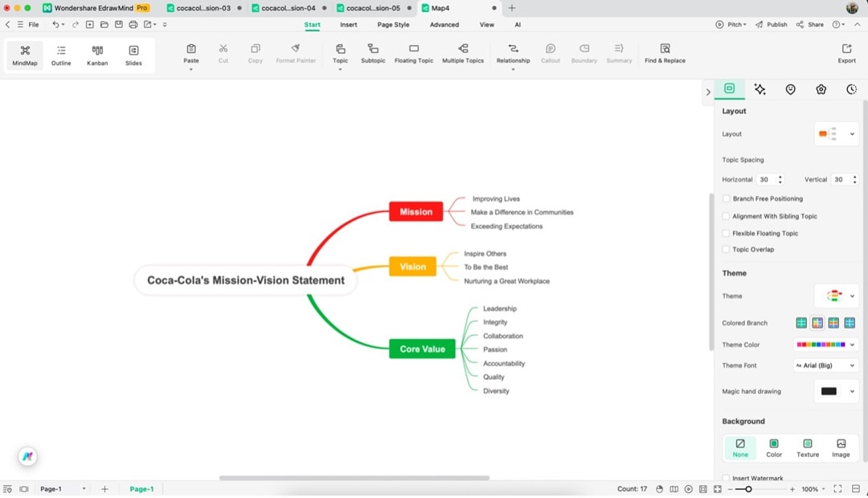This screenshot has width=868, height=498.
Task: Enable Alignment With Sibling Topic
Action: (726, 216)
